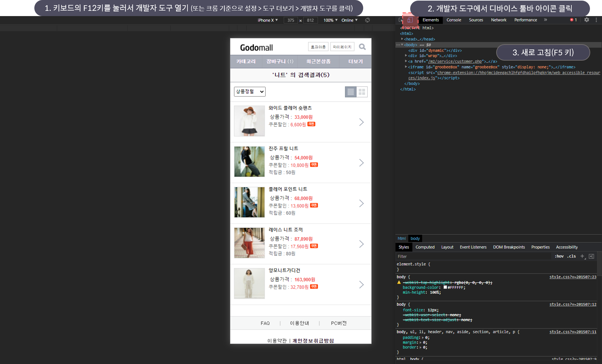Screen dimensions: 602x364
Task: Click the 마이페이지 button
Action: click(342, 47)
